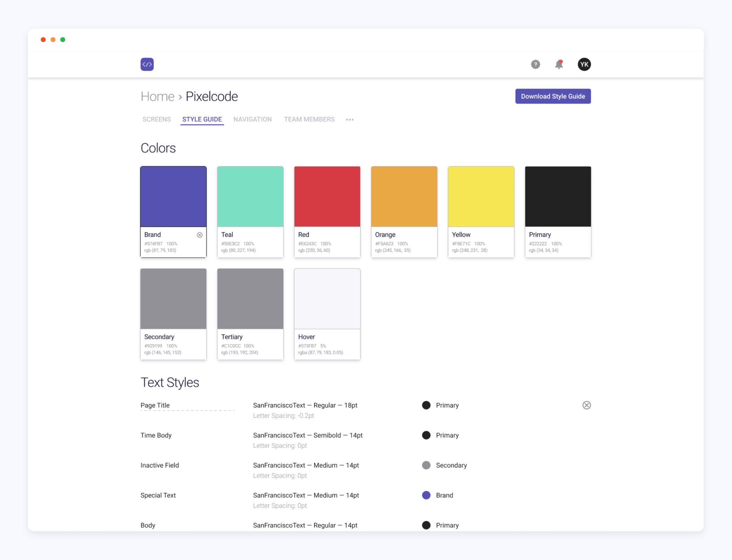Viewport: 732px width, 560px height.
Task: Select the Tertiary color swatch
Action: [250, 299]
